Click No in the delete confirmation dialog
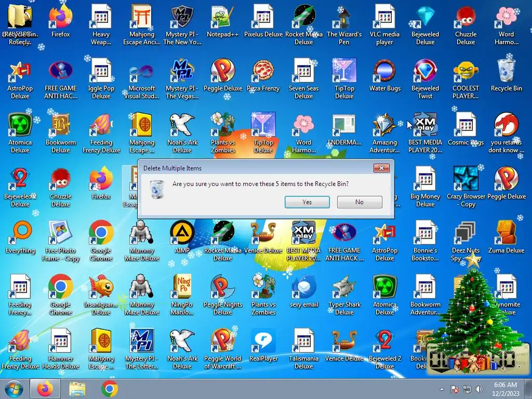The image size is (532, 399). [x=360, y=202]
